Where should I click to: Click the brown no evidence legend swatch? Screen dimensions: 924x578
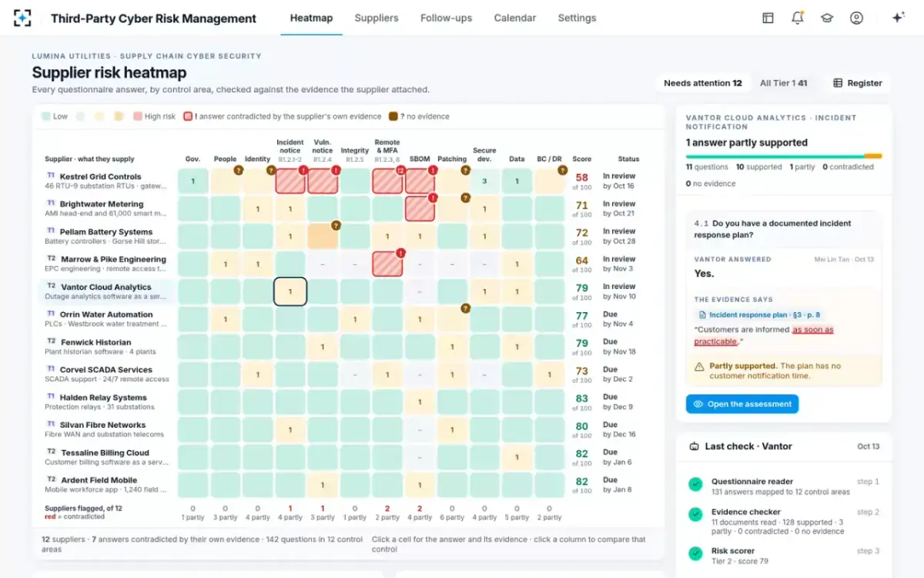click(393, 116)
